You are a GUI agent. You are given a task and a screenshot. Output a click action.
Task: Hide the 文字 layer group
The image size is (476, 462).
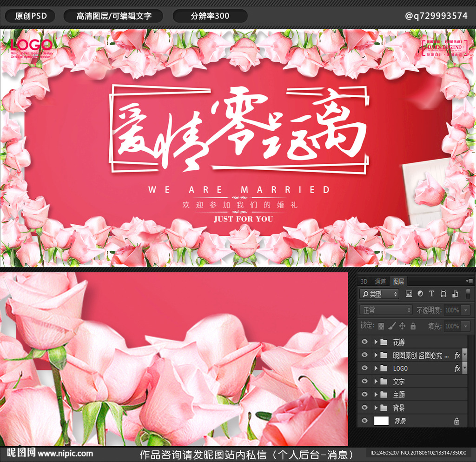[x=364, y=382]
